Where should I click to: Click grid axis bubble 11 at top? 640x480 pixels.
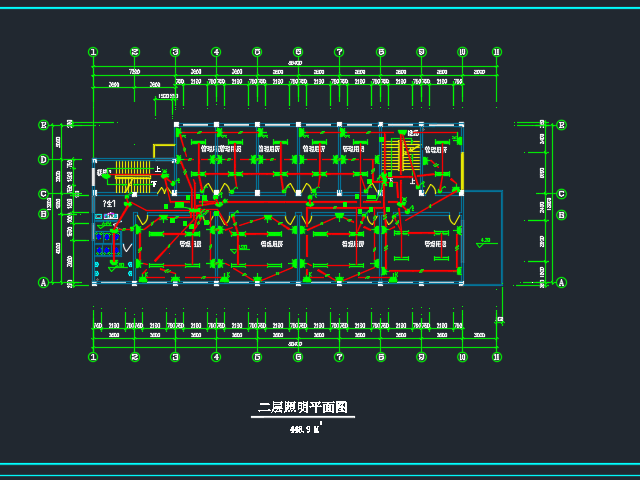pos(496,52)
